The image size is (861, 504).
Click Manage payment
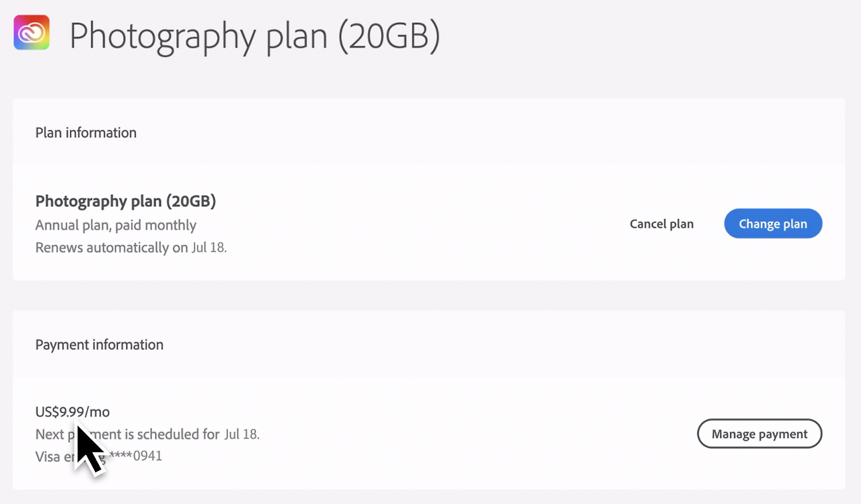(x=759, y=433)
